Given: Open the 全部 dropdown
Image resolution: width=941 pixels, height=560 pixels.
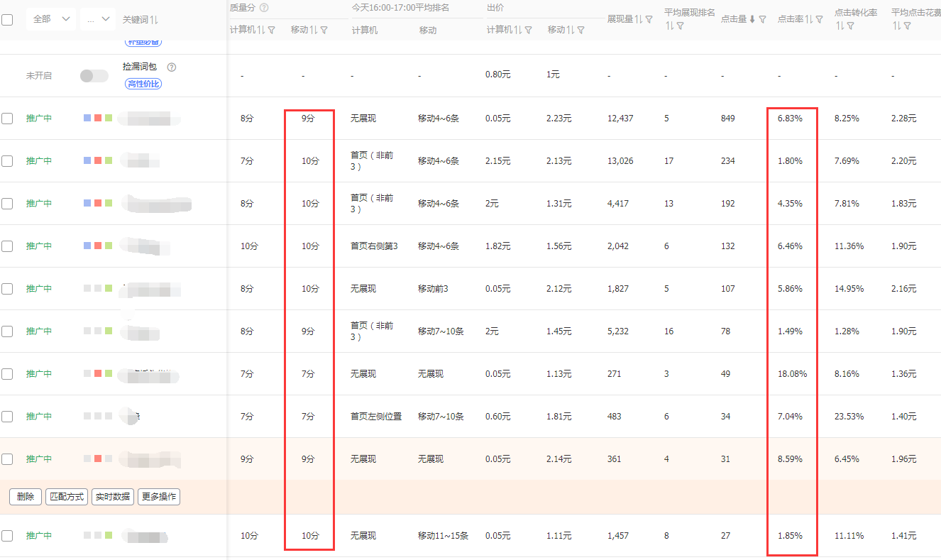Looking at the screenshot, I should [x=50, y=19].
